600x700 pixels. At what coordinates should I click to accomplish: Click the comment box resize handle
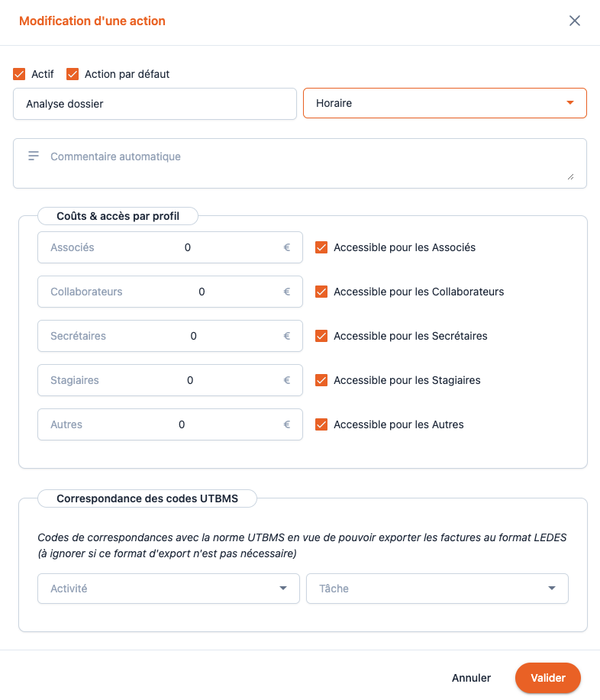[570, 177]
